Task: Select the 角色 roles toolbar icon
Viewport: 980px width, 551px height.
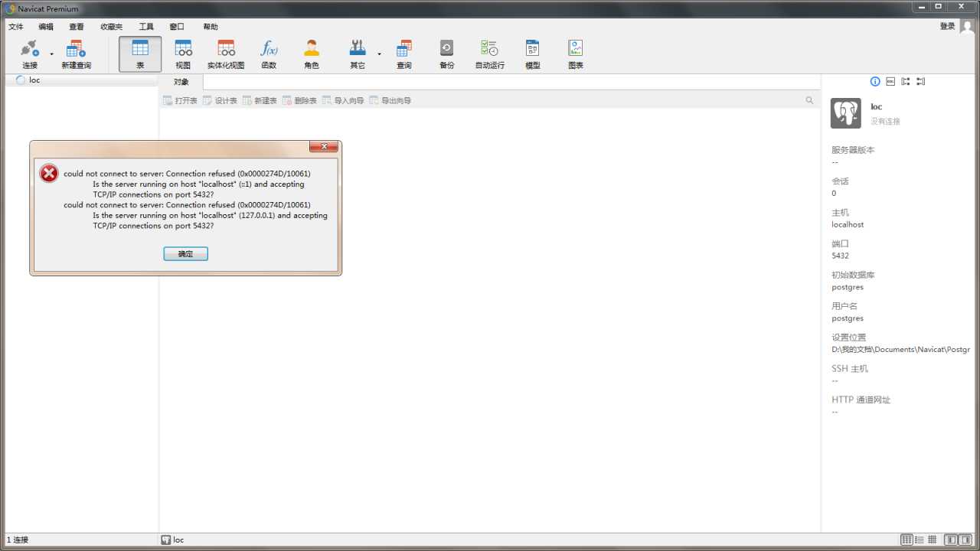Action: [312, 54]
